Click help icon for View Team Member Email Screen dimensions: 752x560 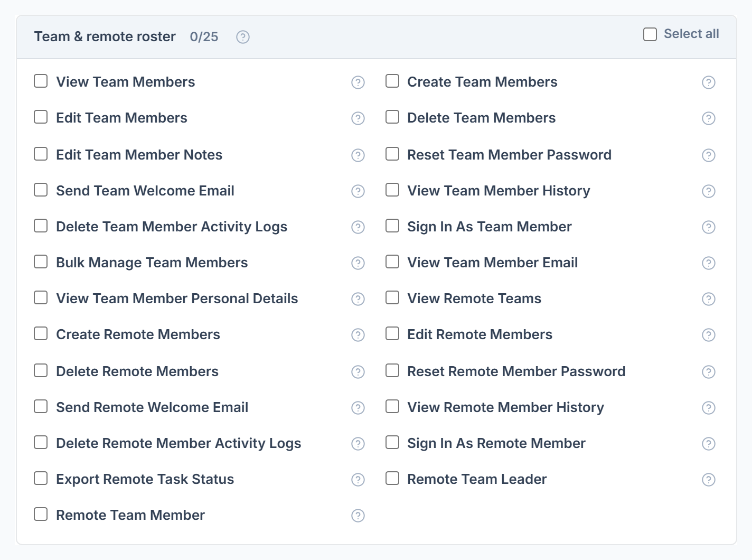709,263
